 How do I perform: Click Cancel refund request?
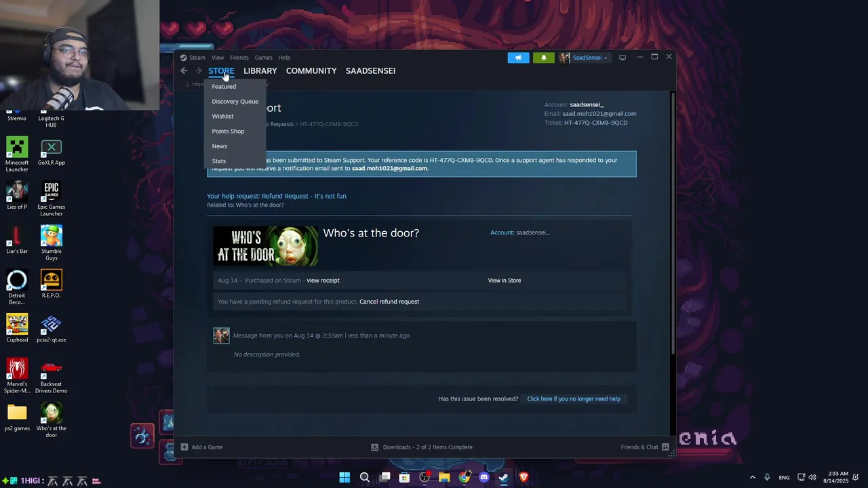(x=389, y=302)
